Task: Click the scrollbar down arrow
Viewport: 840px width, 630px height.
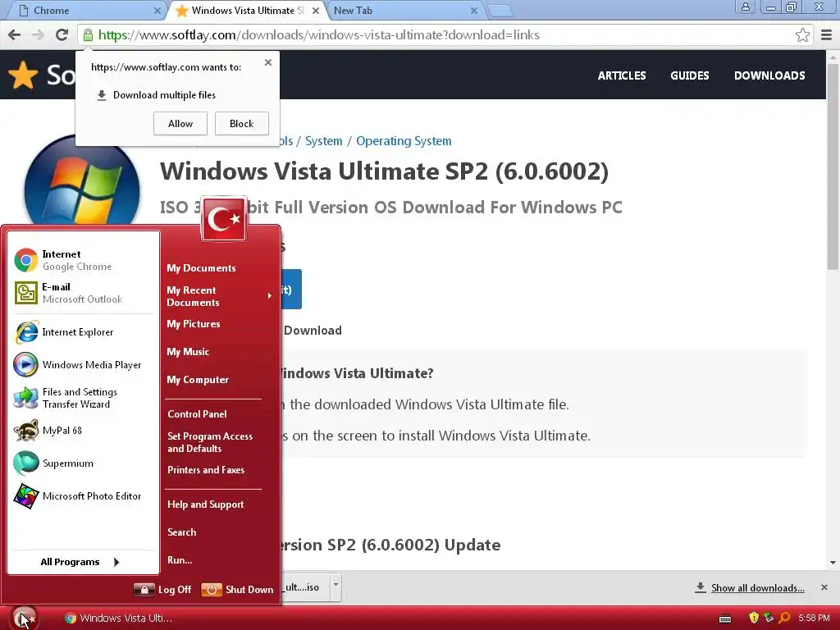Action: click(x=833, y=563)
